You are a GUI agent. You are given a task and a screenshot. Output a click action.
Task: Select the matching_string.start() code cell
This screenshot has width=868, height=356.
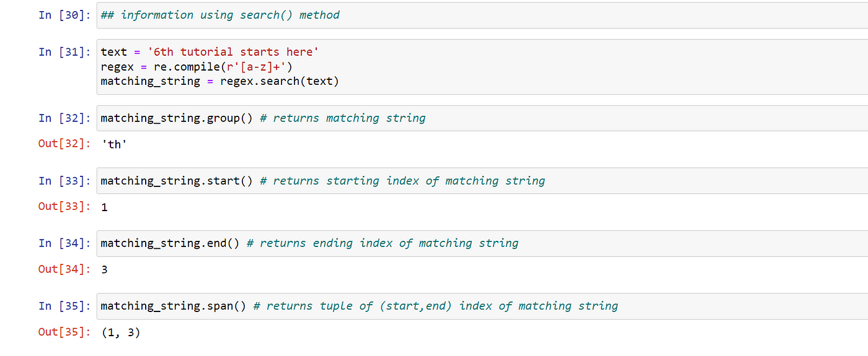482,181
